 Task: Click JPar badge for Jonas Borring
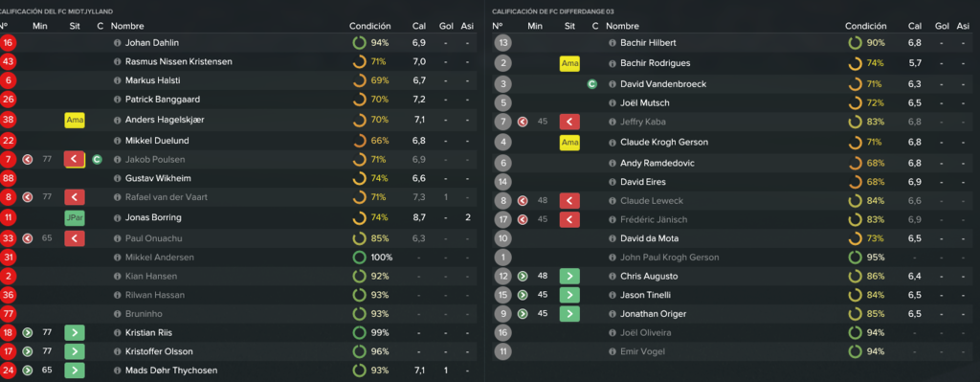point(75,218)
